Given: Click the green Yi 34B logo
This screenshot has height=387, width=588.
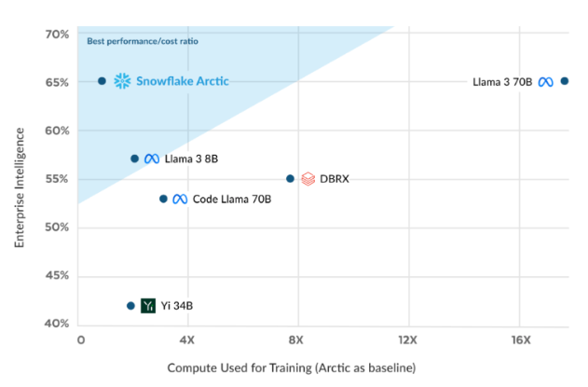Looking at the screenshot, I should tap(148, 305).
